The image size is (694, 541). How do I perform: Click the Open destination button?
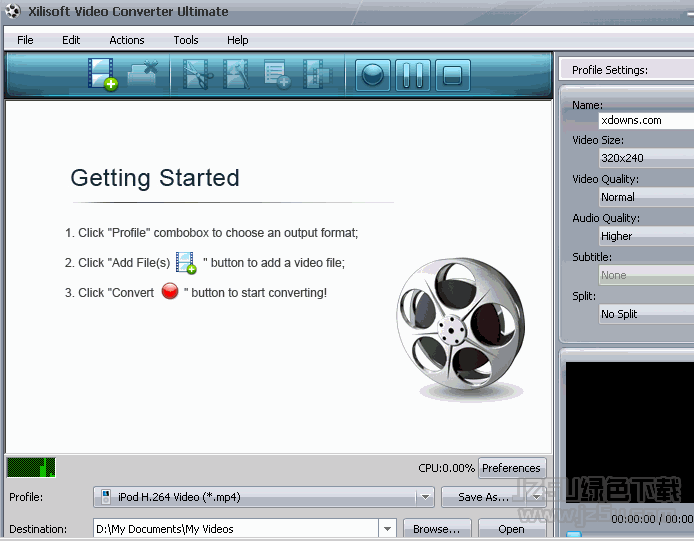tap(512, 529)
